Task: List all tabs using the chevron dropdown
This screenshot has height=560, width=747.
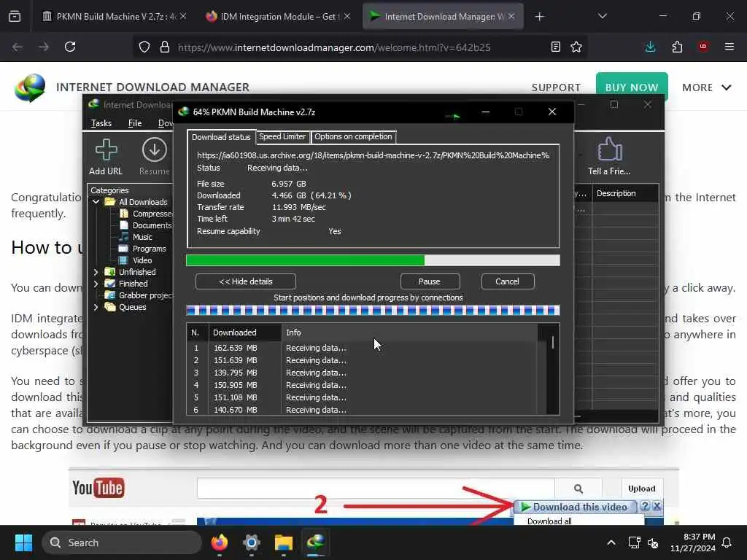Action: (602, 17)
